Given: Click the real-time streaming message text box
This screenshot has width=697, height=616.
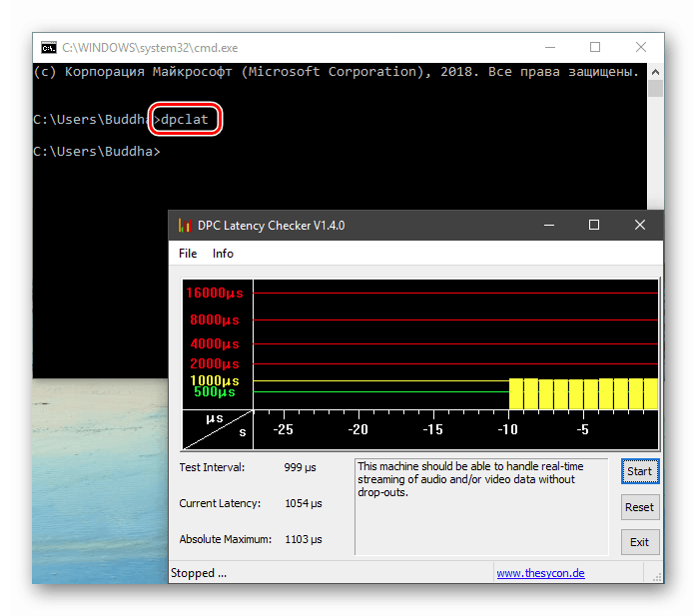Looking at the screenshot, I should coord(481,507).
